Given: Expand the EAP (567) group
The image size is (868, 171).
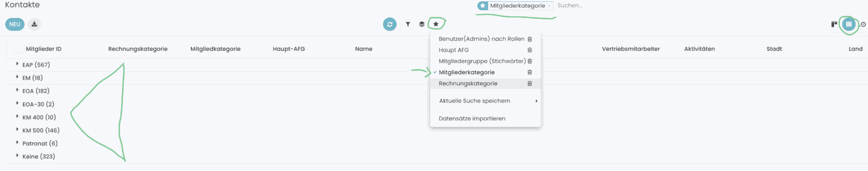Looking at the screenshot, I should 17,65.
